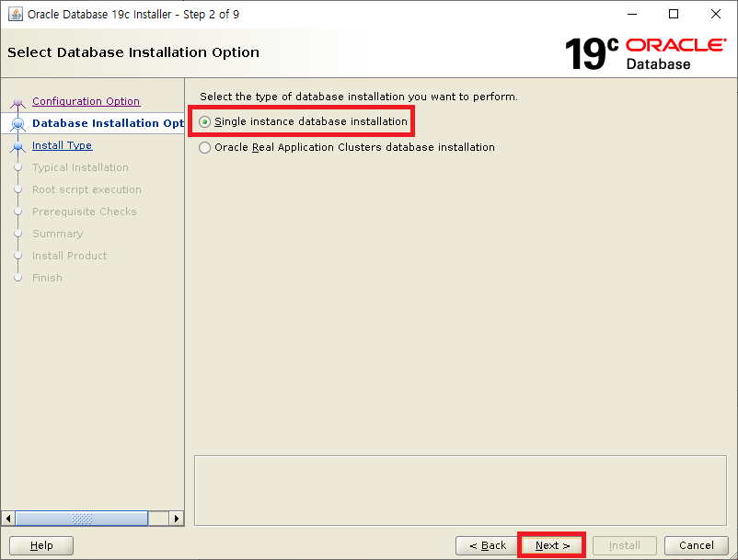
Task: Click the Database Installation Option step marker icon
Action: click(17, 123)
